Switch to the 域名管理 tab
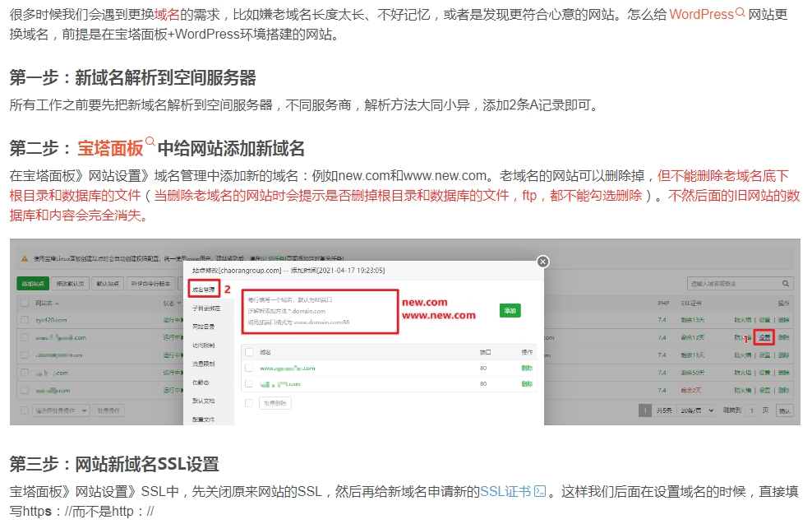Screen dimensions: 812x524 (204, 290)
